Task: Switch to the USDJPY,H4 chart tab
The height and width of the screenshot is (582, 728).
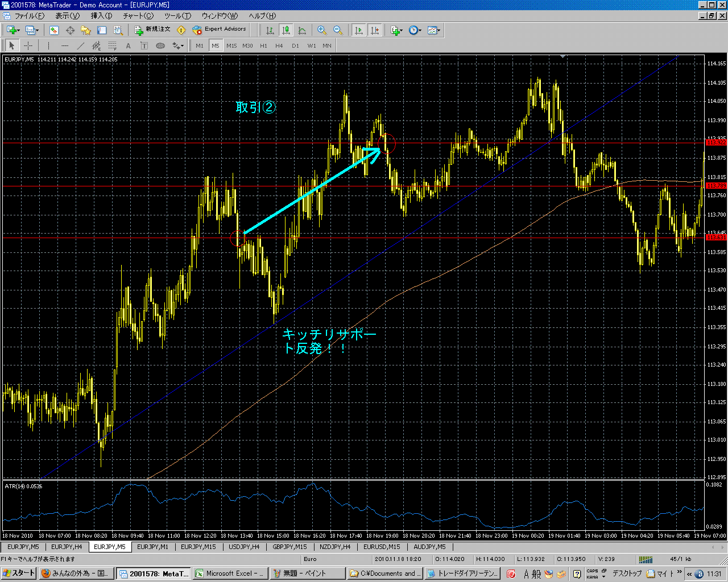Action: tap(244, 547)
